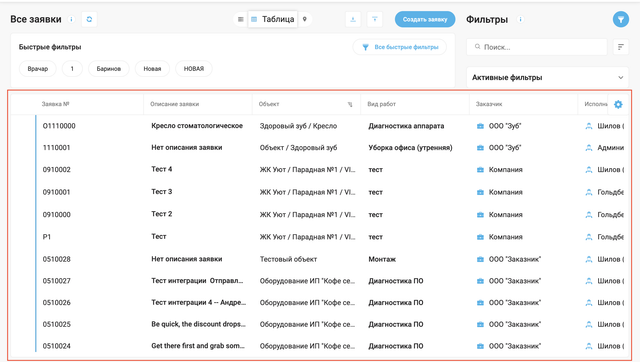
Task: Open request number 0910000
Action: click(57, 215)
